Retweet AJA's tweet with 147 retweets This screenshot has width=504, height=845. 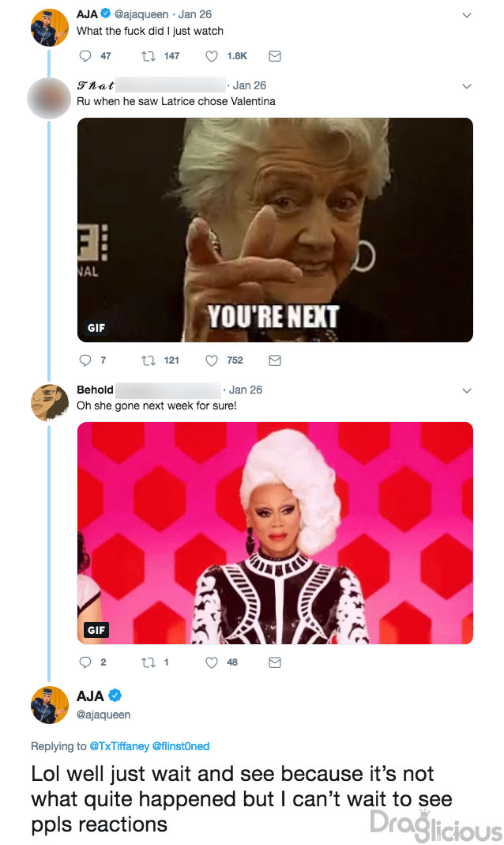148,56
